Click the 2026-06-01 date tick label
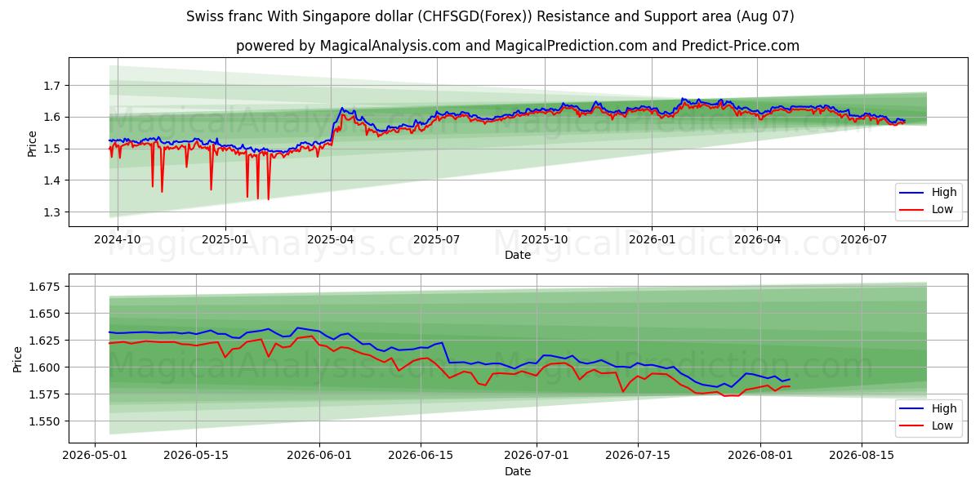Viewport: 980px width, 490px height. (319, 457)
